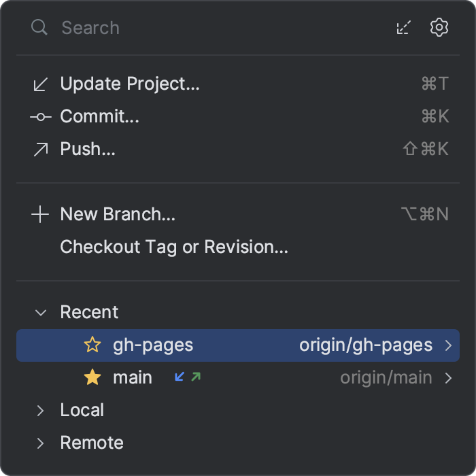This screenshot has width=476, height=476.
Task: Click the green outgoing commits arrow on main
Action: (x=196, y=377)
